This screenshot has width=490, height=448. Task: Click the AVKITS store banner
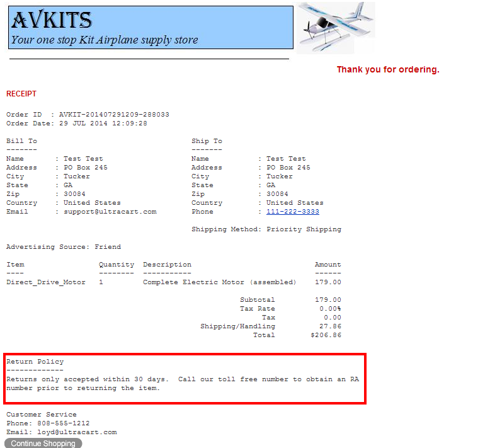[x=151, y=28]
